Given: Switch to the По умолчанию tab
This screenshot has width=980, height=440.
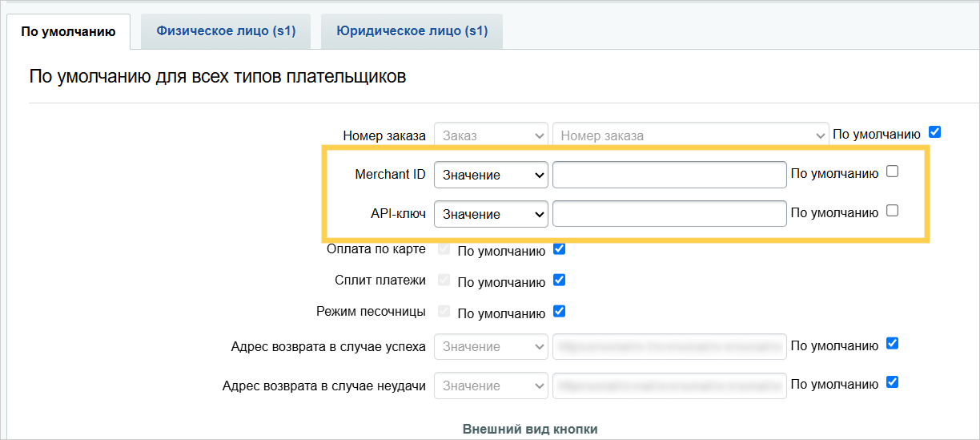Looking at the screenshot, I should pos(68,31).
